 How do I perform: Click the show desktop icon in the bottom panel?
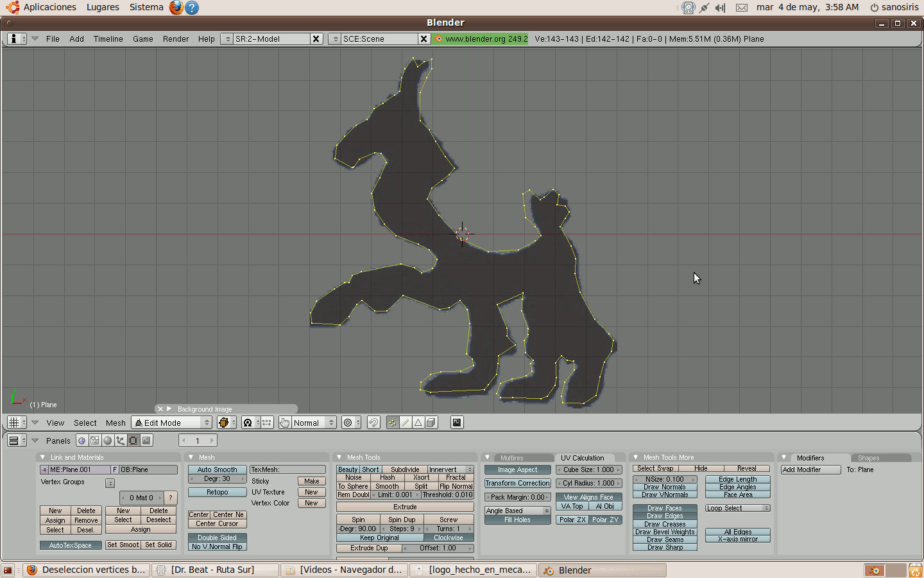tap(8, 570)
